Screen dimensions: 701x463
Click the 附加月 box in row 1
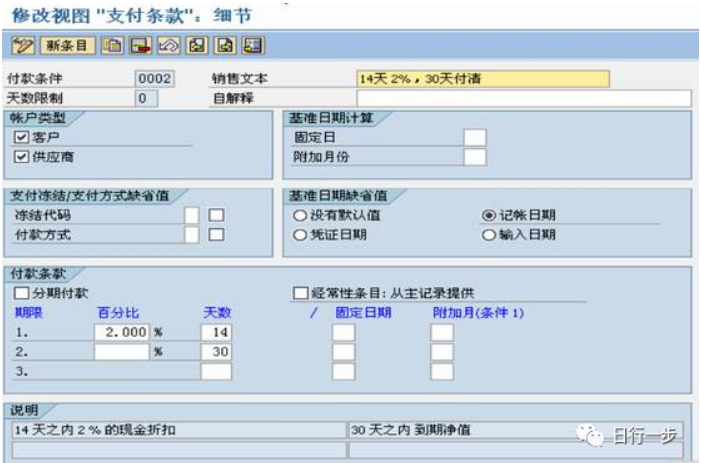pos(442,333)
